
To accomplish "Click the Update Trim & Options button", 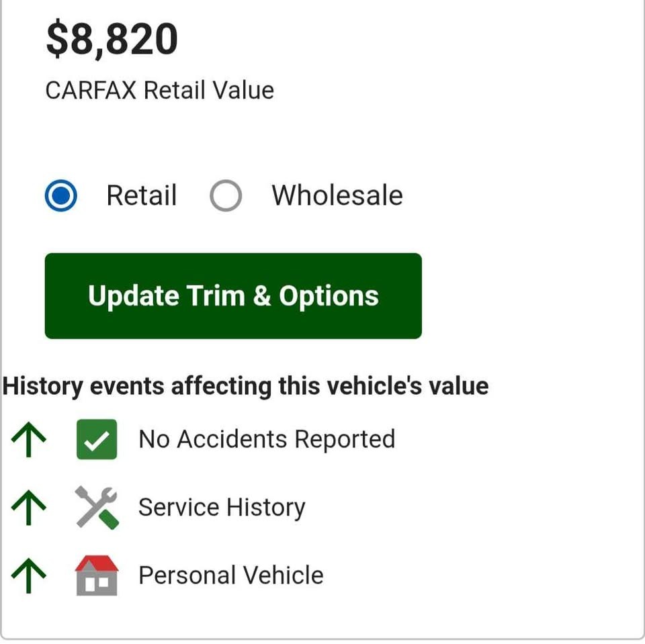I will [x=233, y=295].
